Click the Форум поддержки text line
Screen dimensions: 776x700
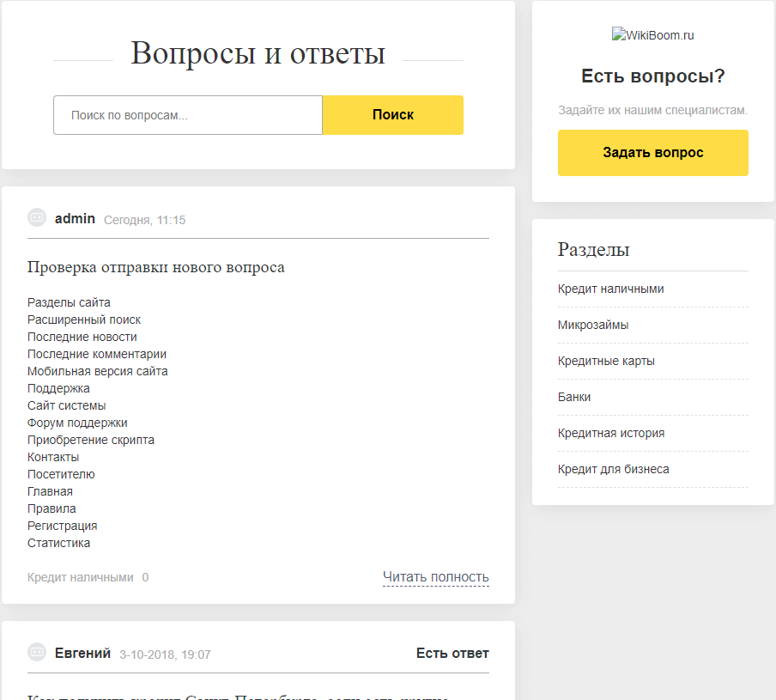pyautogui.click(x=77, y=423)
